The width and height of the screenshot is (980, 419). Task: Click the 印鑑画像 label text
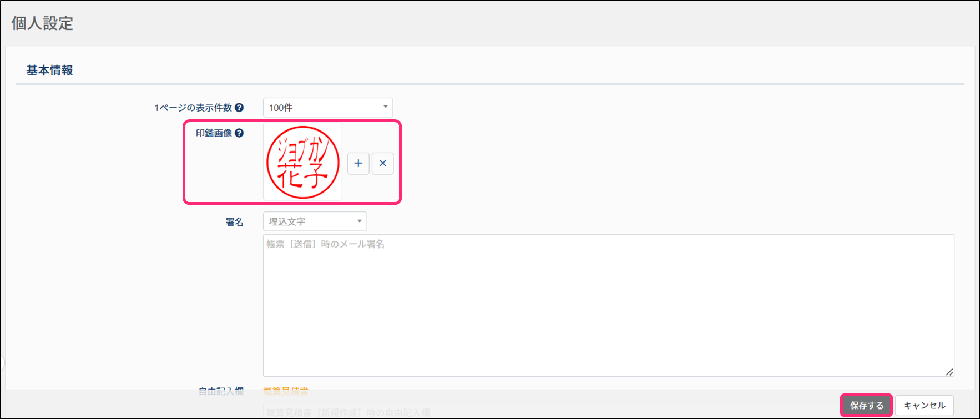point(214,133)
